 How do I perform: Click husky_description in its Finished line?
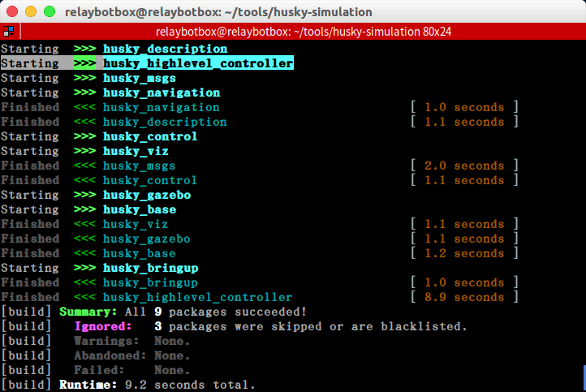(166, 122)
